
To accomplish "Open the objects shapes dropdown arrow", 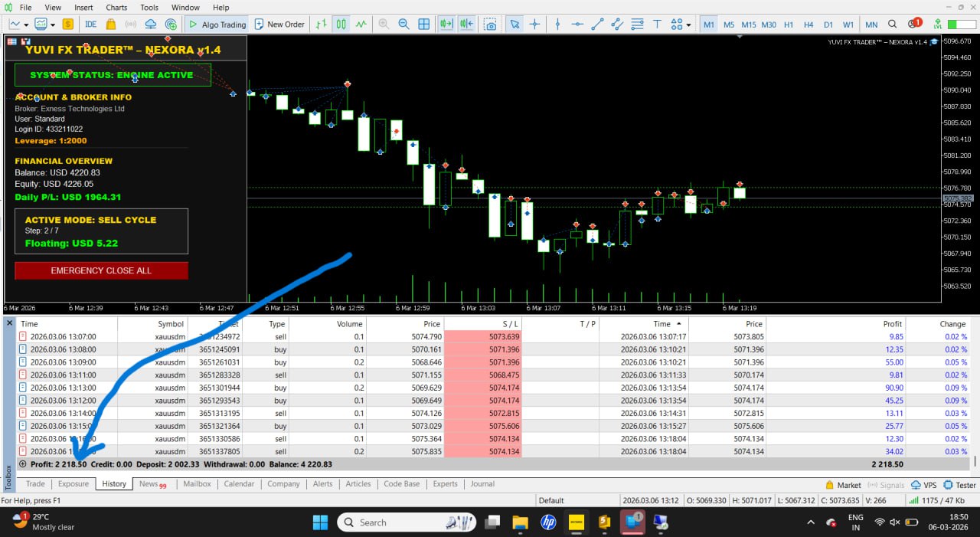I will [689, 25].
